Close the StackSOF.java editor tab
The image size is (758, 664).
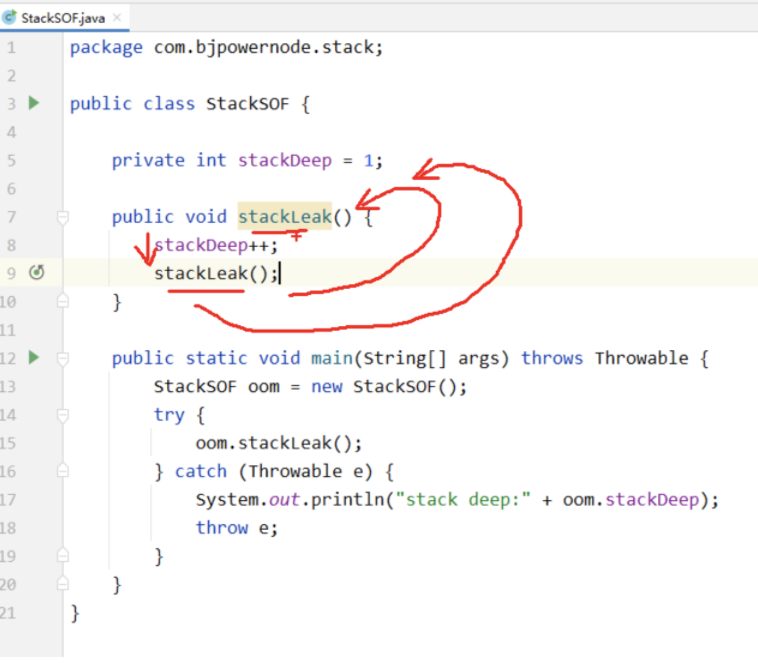coord(117,18)
